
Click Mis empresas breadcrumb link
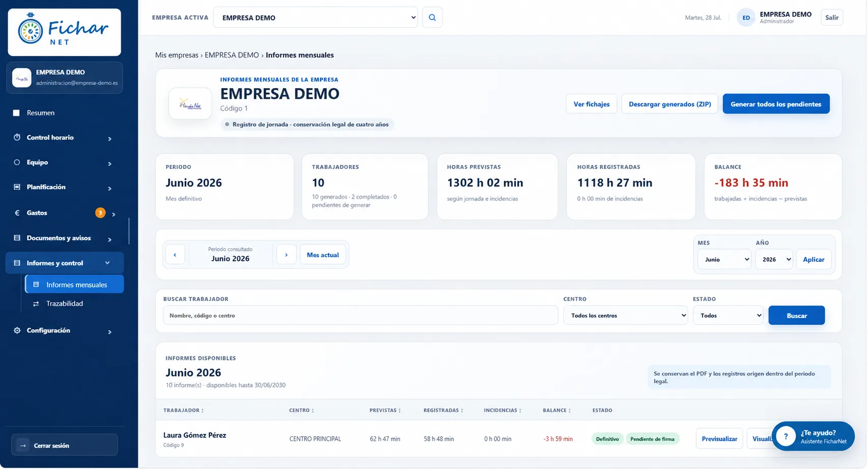(177, 55)
